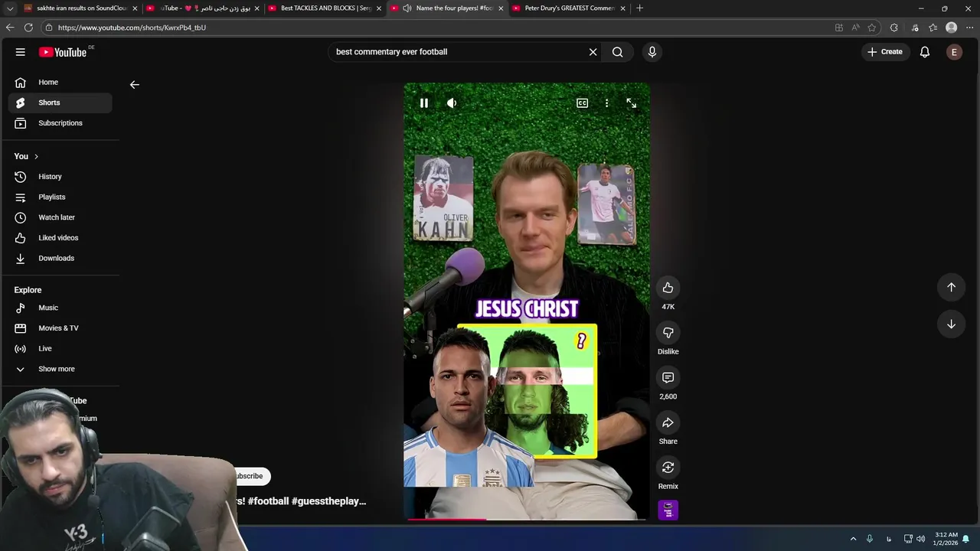Open Live under Explore

click(60, 348)
